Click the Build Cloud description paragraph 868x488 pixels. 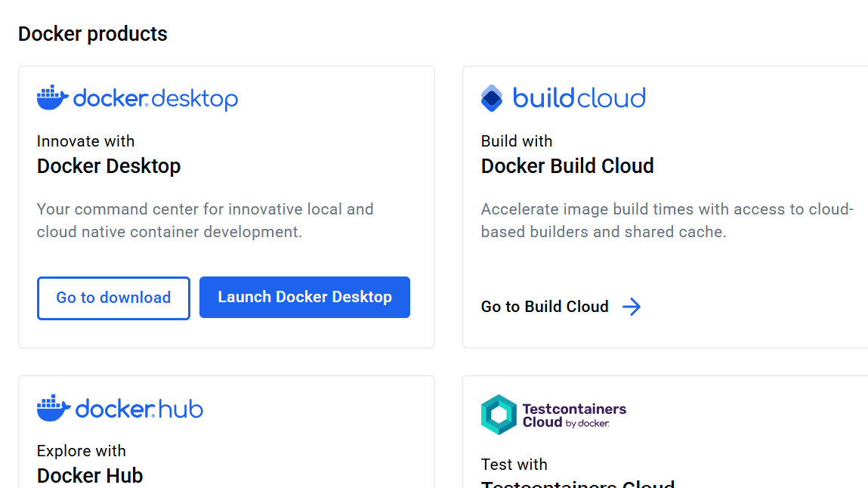(667, 221)
